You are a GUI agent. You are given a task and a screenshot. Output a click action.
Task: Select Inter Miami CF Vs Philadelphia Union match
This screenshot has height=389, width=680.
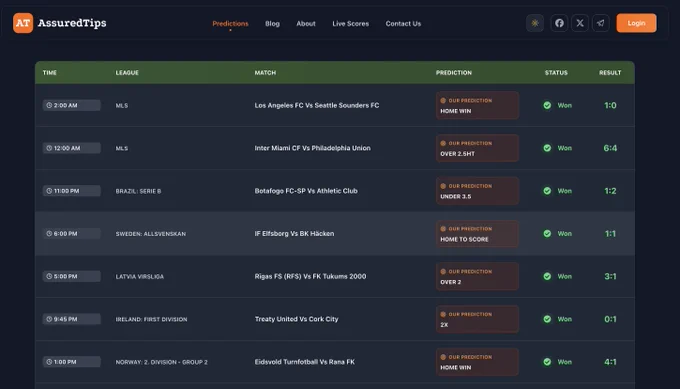(312, 148)
